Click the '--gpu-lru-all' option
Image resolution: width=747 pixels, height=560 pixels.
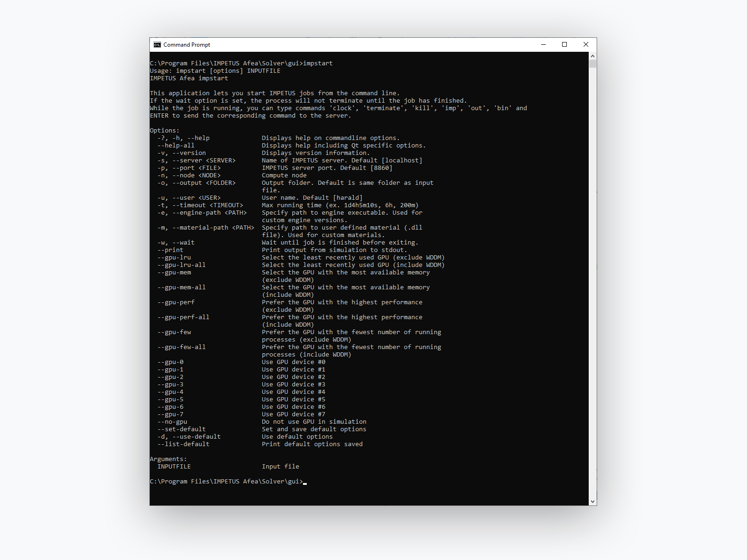182,265
